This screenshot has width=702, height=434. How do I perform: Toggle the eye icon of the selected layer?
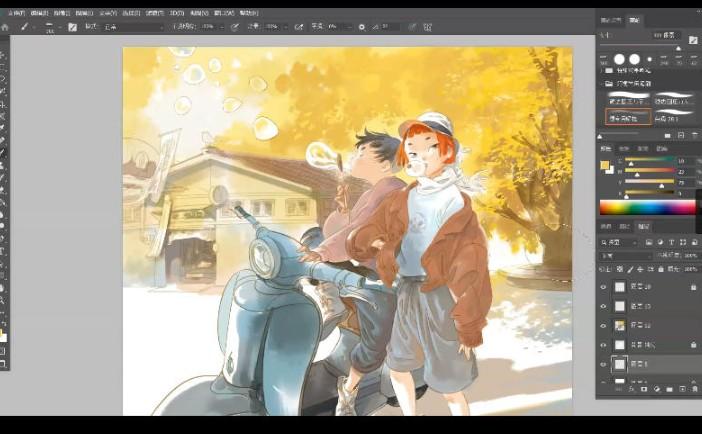pyautogui.click(x=603, y=364)
